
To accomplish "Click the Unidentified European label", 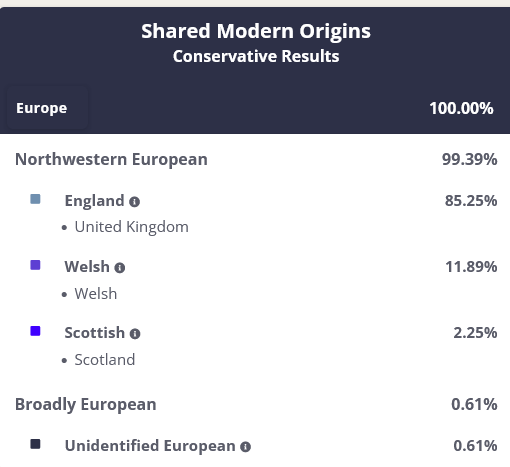I will coord(150,446).
